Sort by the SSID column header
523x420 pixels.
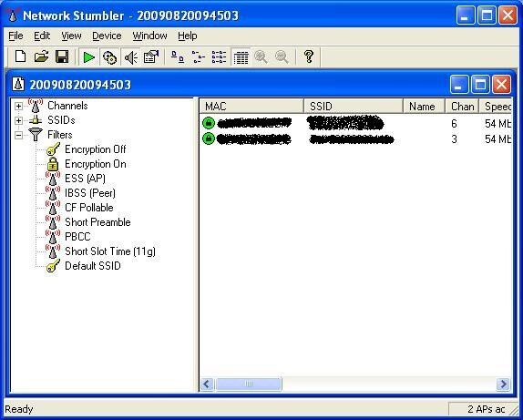point(354,106)
